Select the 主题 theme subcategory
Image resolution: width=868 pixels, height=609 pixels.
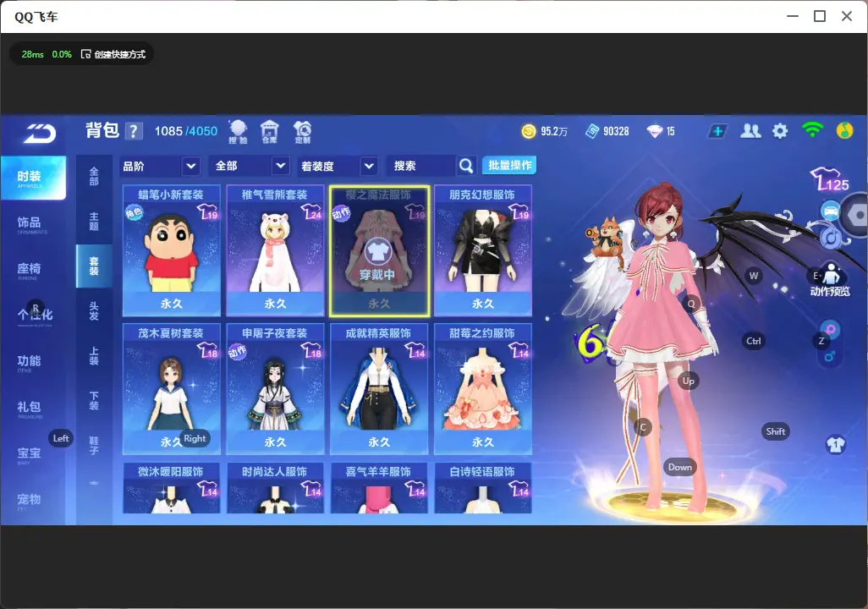tap(94, 221)
